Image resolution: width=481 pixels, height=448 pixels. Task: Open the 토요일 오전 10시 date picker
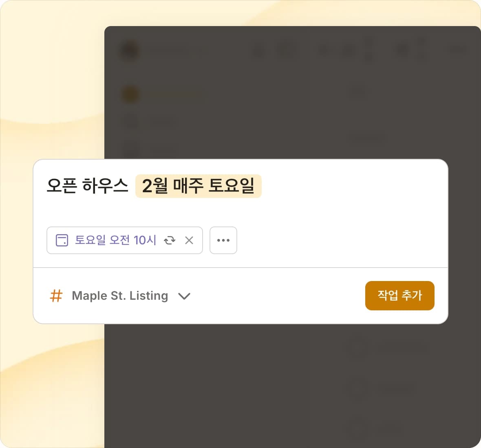[x=115, y=240]
